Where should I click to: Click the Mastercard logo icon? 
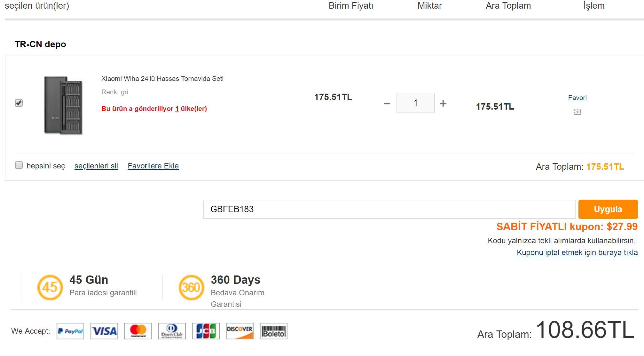[x=138, y=331]
